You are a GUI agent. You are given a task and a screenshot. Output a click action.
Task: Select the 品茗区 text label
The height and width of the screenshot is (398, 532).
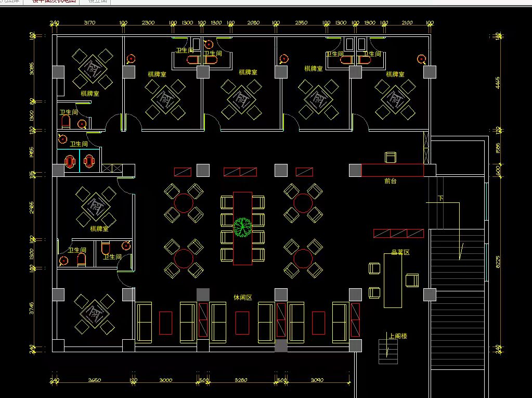(400, 252)
